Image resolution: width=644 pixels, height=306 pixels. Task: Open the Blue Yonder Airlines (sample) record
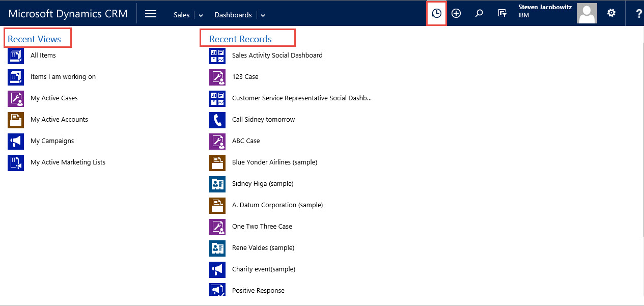(274, 162)
